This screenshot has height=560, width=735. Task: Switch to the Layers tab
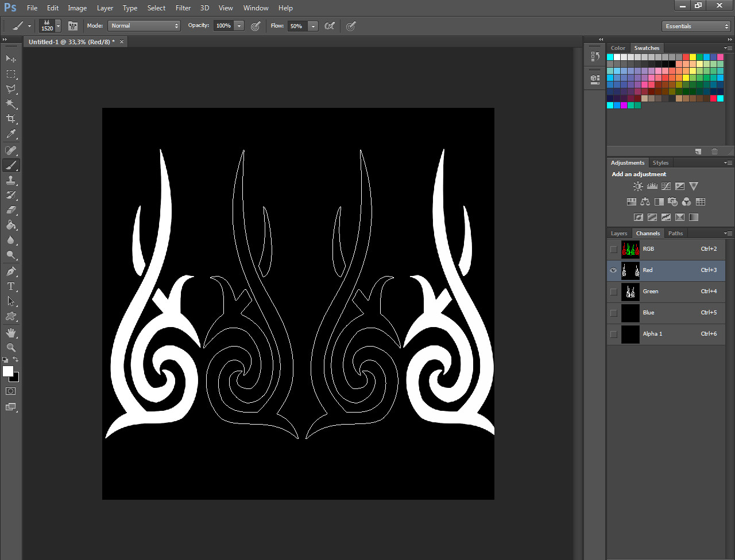(619, 234)
